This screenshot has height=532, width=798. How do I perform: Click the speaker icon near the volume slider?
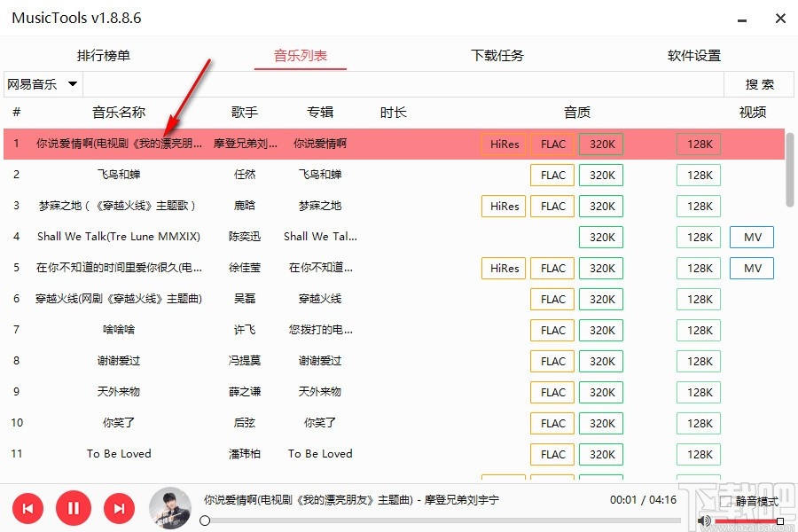click(705, 520)
